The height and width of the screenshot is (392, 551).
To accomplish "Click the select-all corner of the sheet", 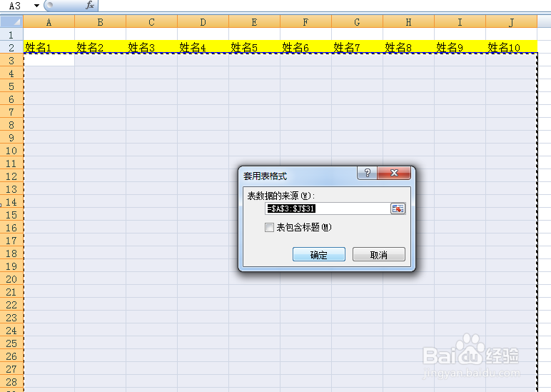I will (x=11, y=22).
